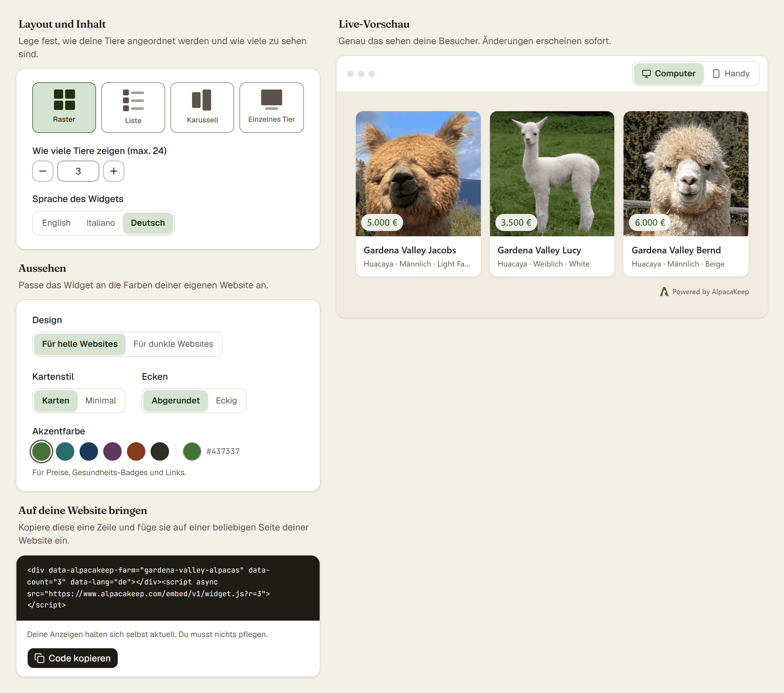The image size is (784, 693).
Task: Select Karten card style
Action: click(56, 400)
